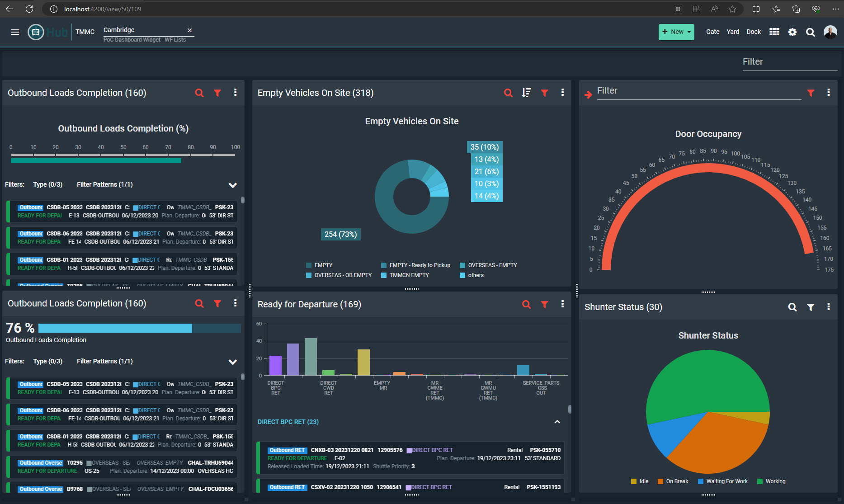This screenshot has width=844, height=504.
Task: Open more options in Empty Vehicles widget
Action: tap(562, 93)
